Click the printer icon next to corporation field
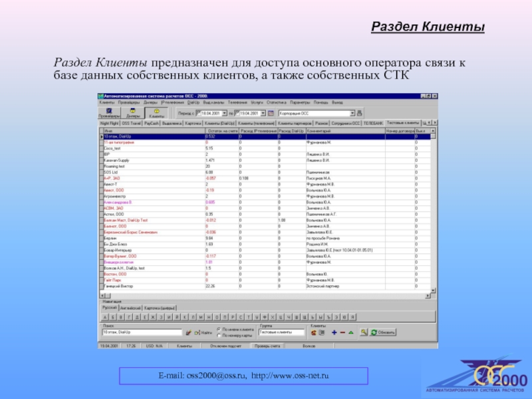This screenshot has height=399, width=532. tap(360, 114)
